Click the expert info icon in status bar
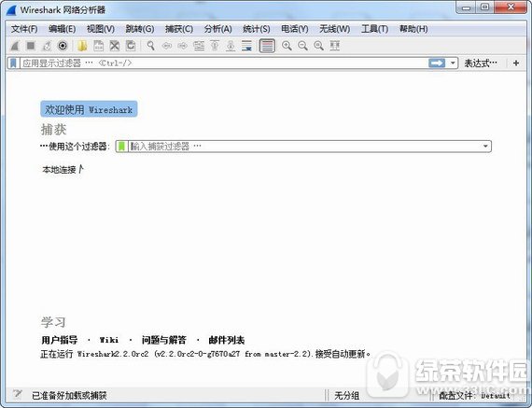Screen dimensions: 532x408 [17, 394]
